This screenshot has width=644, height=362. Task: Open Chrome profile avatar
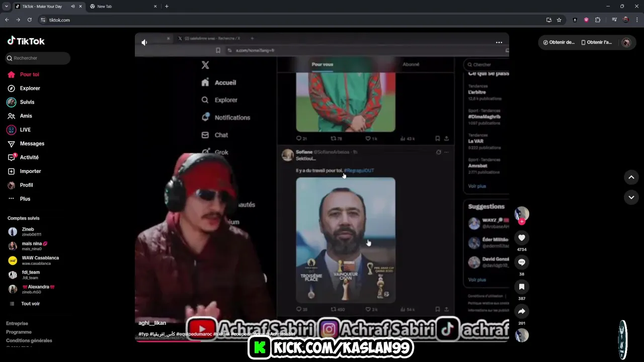[x=626, y=20]
